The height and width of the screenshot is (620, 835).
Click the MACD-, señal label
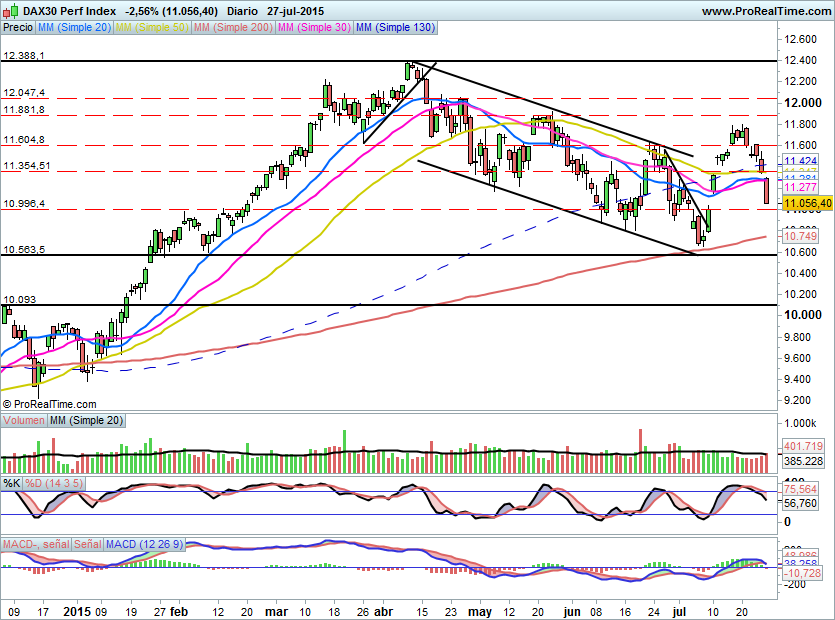[x=36, y=544]
